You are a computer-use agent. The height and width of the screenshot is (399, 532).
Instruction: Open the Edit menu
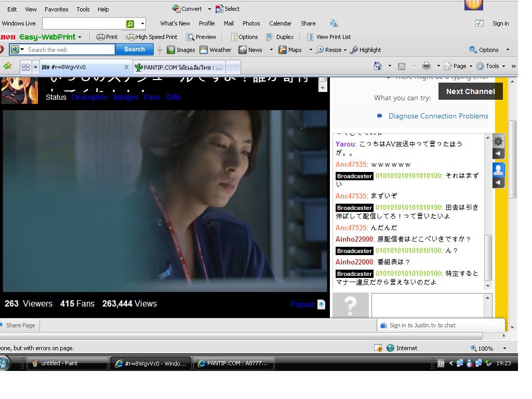coord(12,9)
